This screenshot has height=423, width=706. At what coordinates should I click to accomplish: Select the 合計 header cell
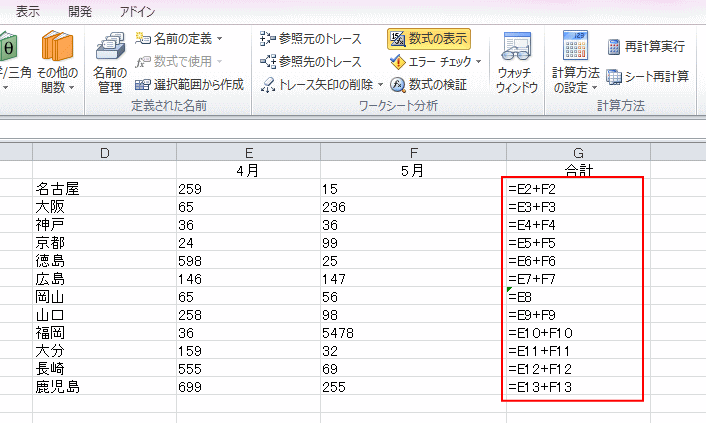pos(579,170)
